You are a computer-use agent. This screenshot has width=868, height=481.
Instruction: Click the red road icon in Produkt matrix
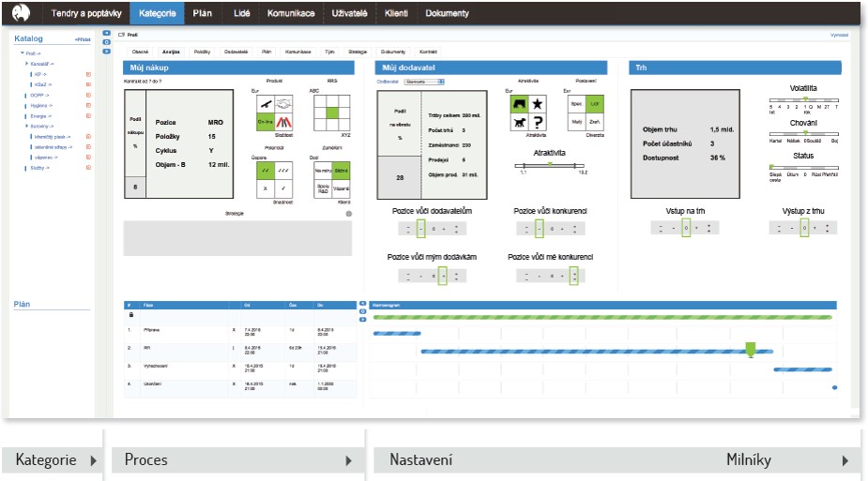tap(283, 122)
